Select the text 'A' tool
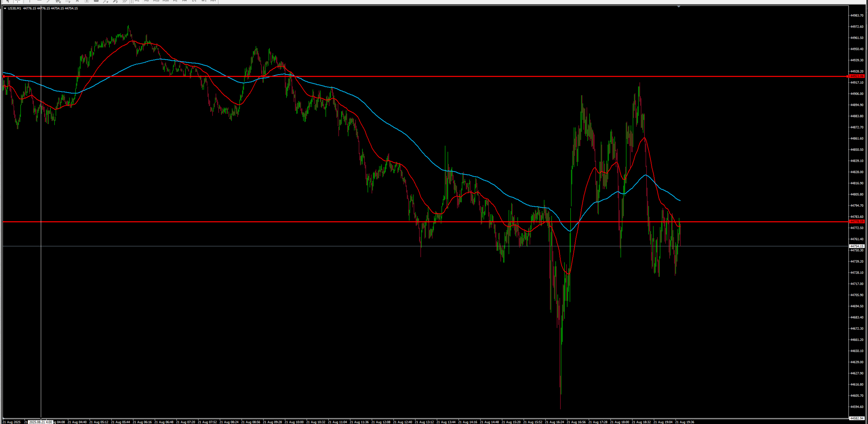The height and width of the screenshot is (424, 868). 77,1
